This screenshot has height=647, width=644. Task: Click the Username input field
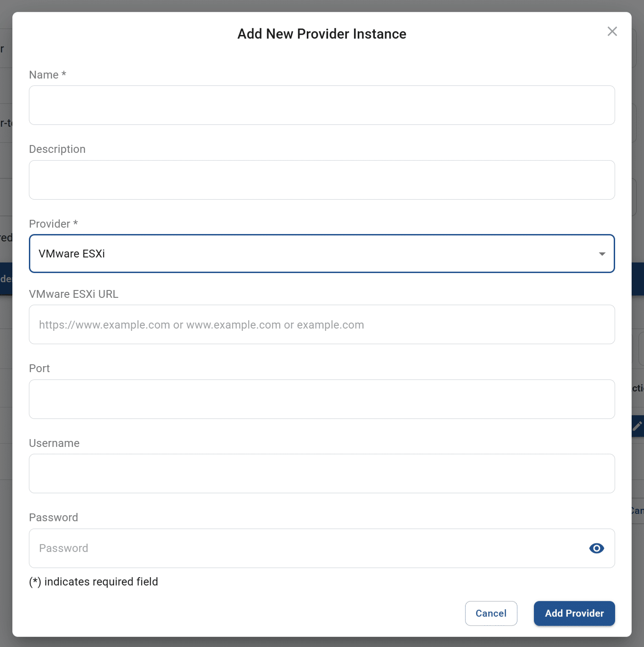pos(322,473)
